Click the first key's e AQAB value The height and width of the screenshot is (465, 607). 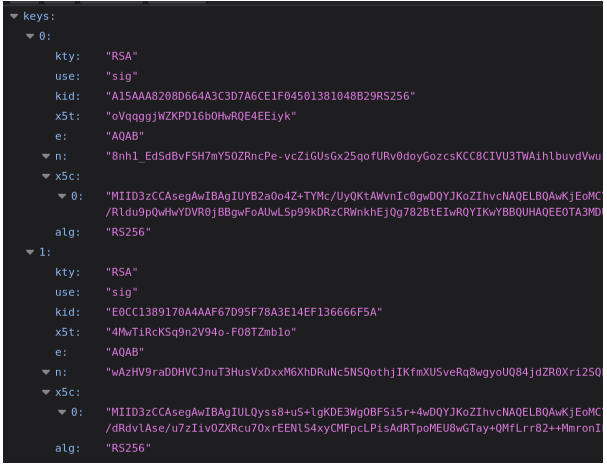point(125,136)
